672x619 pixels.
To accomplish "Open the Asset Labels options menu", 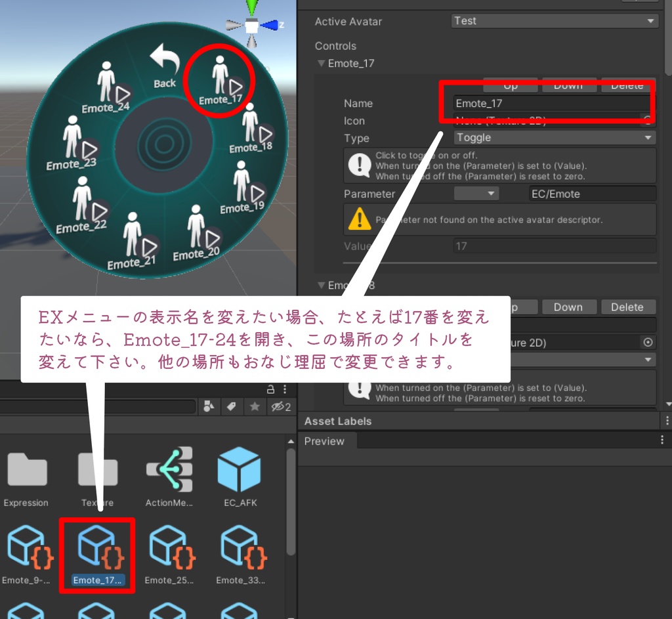I will (667, 421).
